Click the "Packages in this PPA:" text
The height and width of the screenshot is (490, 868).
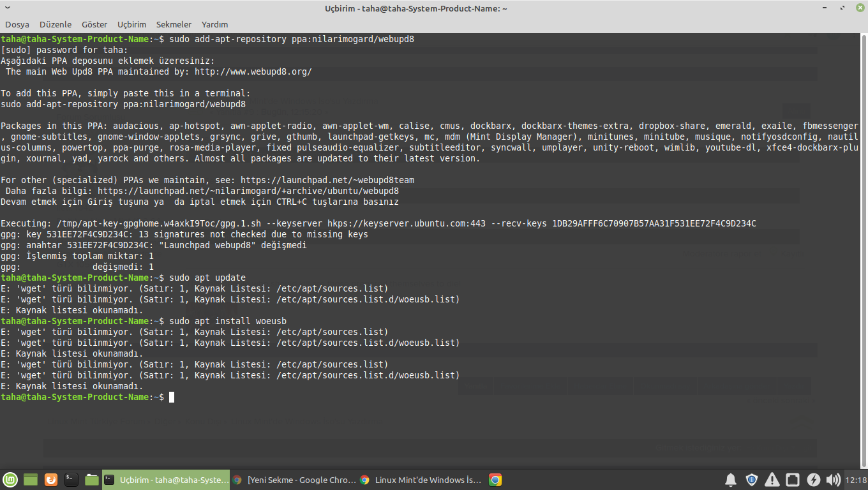(x=54, y=126)
